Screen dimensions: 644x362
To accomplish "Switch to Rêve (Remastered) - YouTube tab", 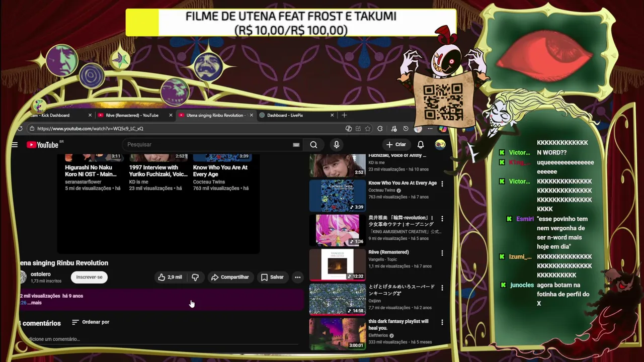I will (135, 115).
